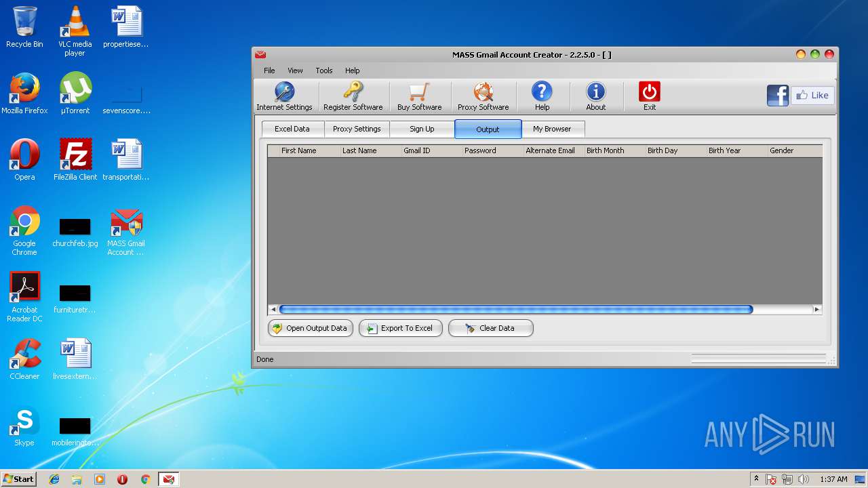
Task: Open the Help toolbar button
Action: pyautogui.click(x=542, y=96)
